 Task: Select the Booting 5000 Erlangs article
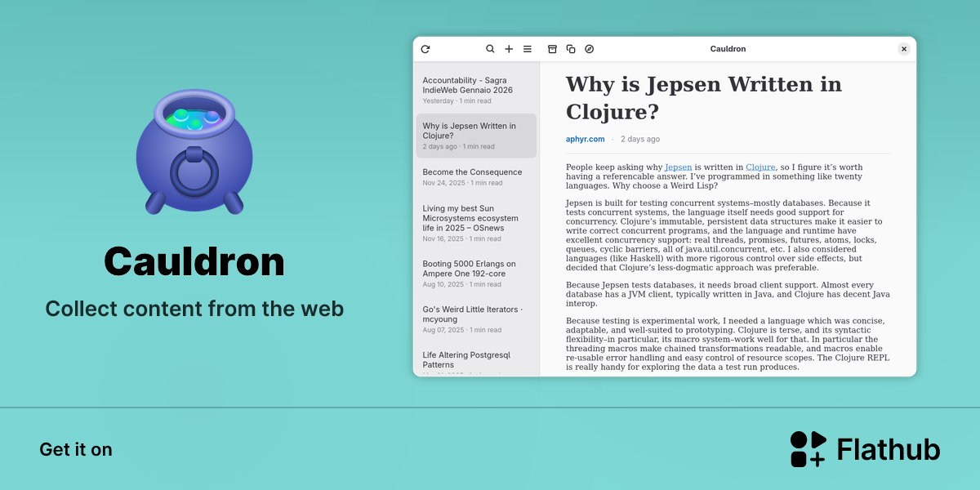click(476, 274)
